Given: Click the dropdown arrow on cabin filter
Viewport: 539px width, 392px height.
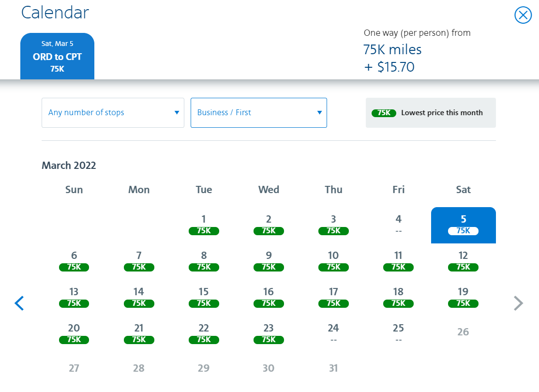Looking at the screenshot, I should click(319, 112).
